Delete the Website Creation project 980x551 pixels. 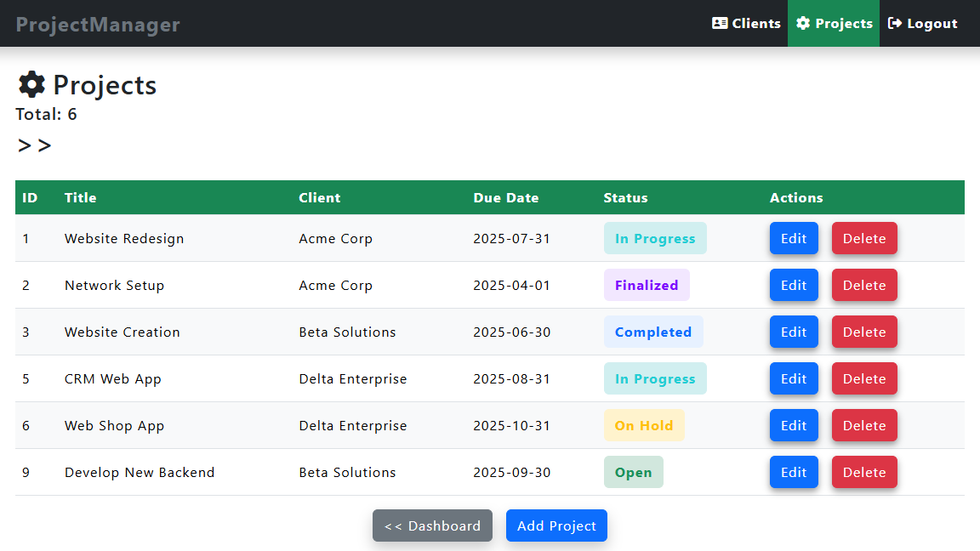click(x=864, y=332)
